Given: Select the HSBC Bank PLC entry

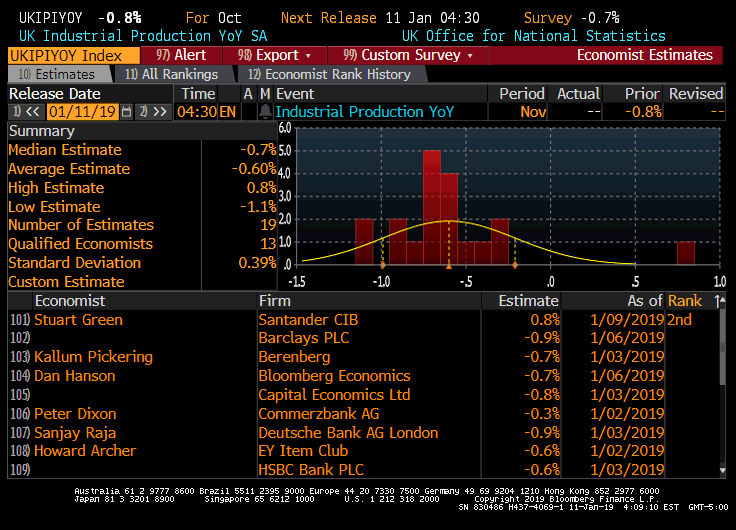Looking at the screenshot, I should point(311,470).
